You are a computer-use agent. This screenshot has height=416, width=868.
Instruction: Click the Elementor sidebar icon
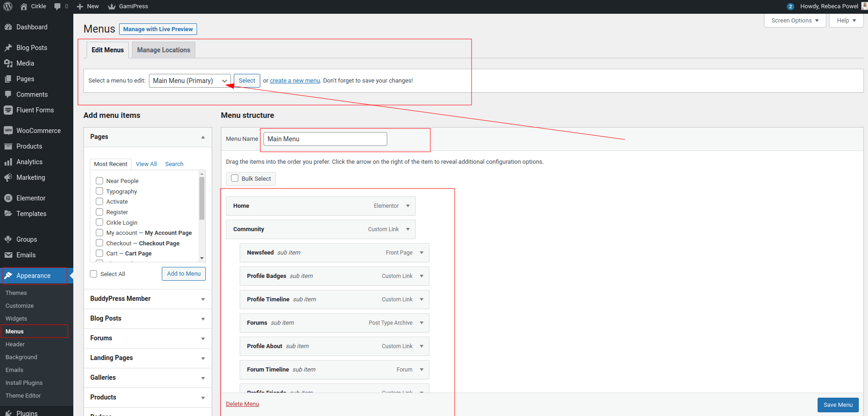(8, 198)
